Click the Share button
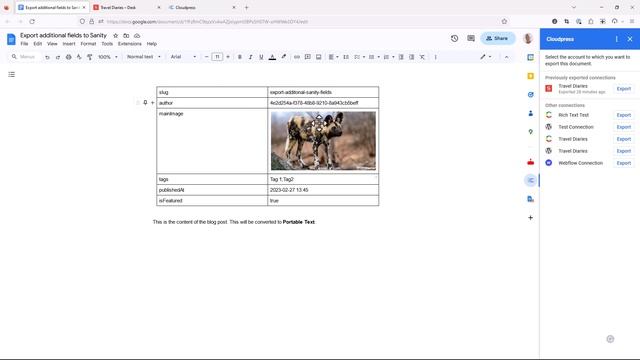Image resolution: width=640 pixels, height=360 pixels. pyautogui.click(x=498, y=38)
